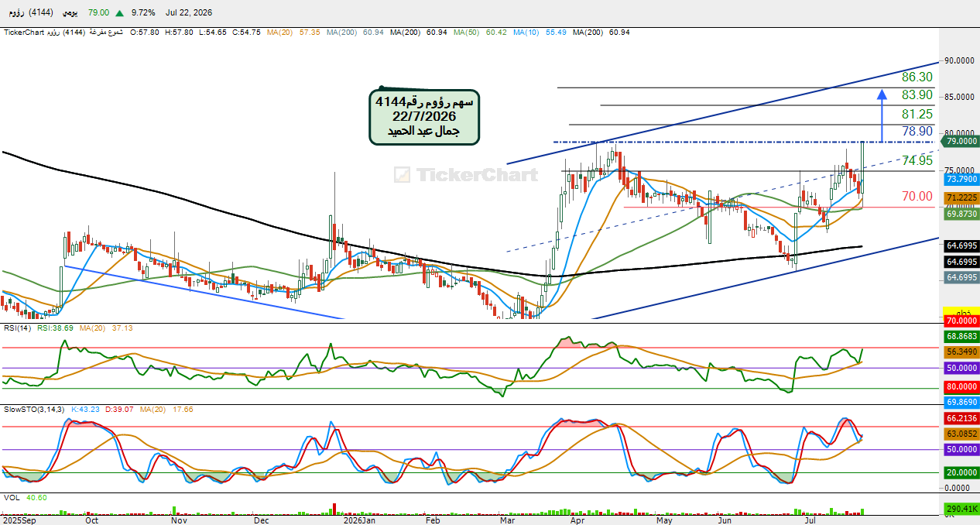
Task: Click the 79.0000 current price axis tag
Action: [961, 142]
